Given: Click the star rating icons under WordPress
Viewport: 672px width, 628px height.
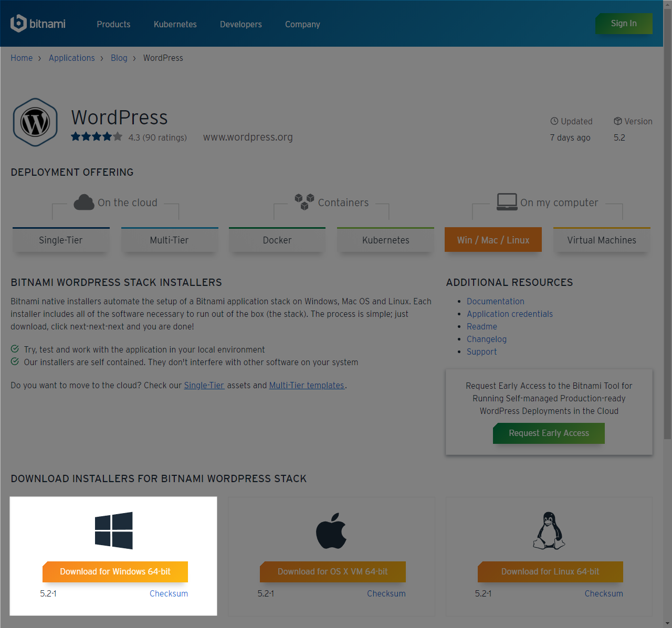Looking at the screenshot, I should [97, 137].
